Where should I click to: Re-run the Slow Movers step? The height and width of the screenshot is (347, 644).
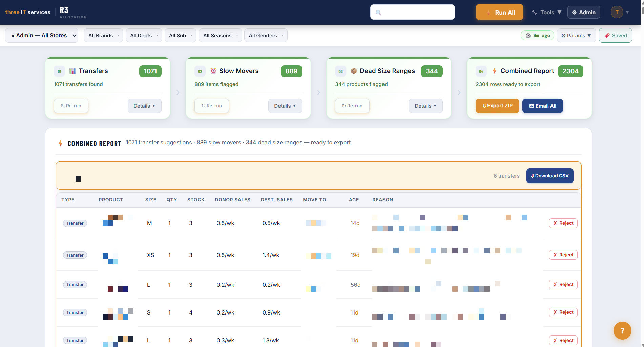212,106
